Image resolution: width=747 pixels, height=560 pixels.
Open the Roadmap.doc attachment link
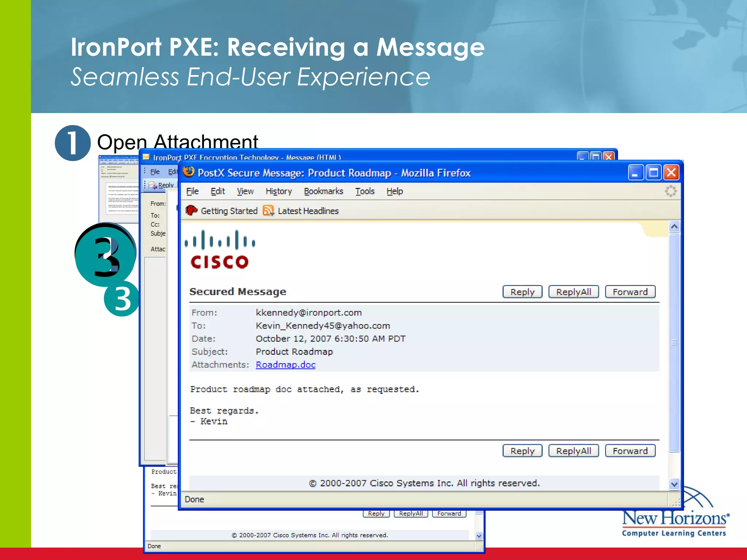click(286, 365)
